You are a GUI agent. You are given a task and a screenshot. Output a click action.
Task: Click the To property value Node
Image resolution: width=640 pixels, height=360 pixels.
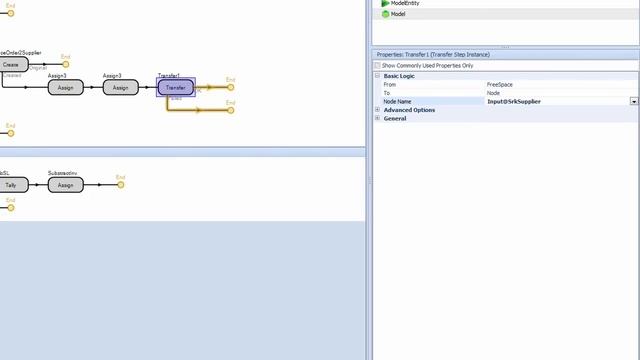[493, 93]
